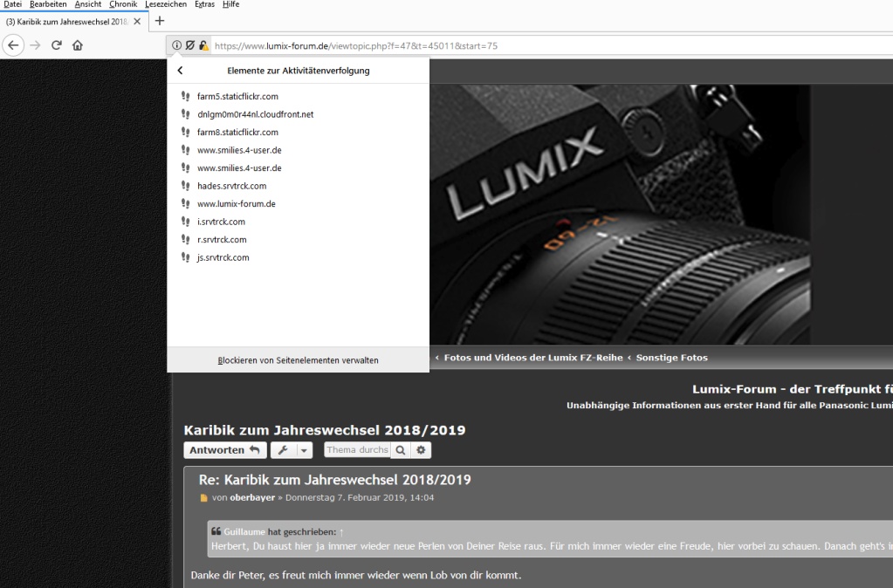The image size is (893, 588).
Task: Click the tracker icon beside farm5.staticflickr.com
Action: click(185, 96)
